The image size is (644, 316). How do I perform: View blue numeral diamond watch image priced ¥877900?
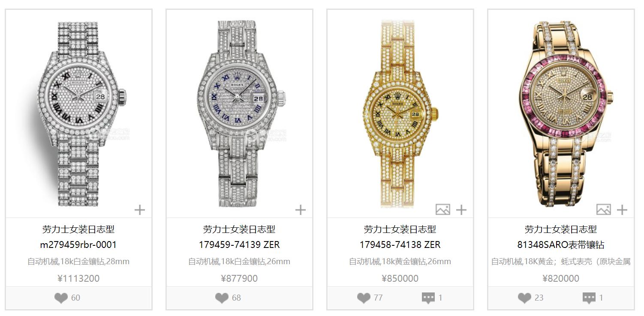click(x=239, y=113)
